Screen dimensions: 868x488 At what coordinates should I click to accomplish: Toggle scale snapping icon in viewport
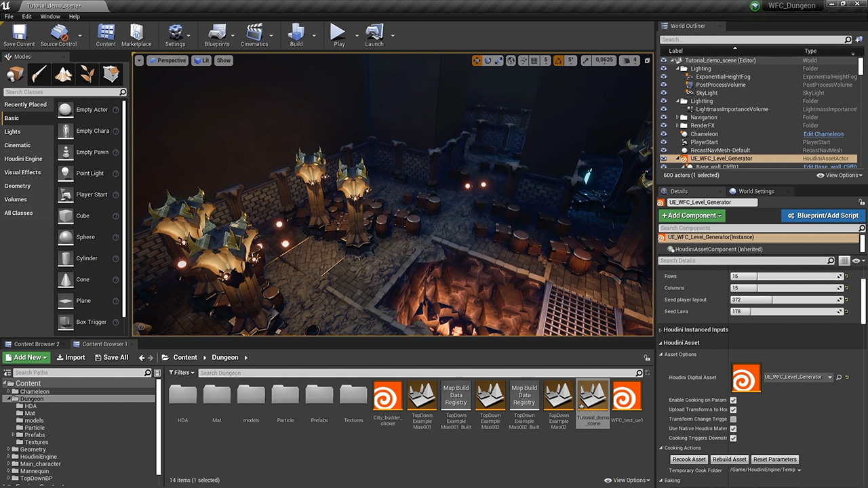[586, 60]
